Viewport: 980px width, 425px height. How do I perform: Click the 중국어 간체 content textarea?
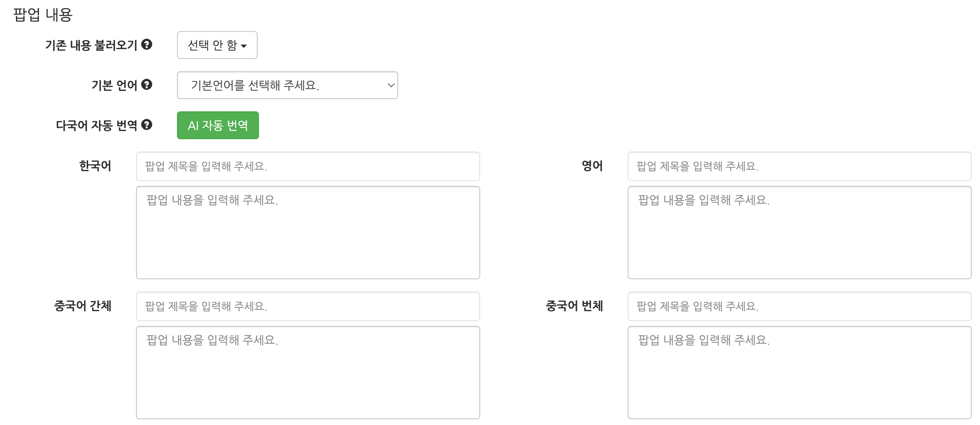[308, 373]
